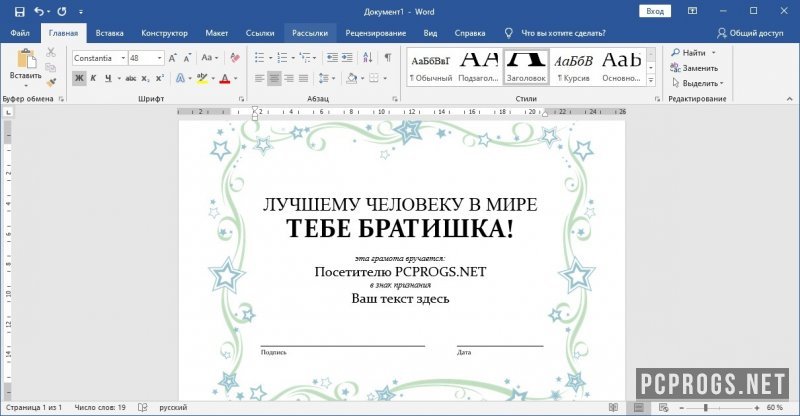Toggle underline formatting (Ч)

(108, 78)
